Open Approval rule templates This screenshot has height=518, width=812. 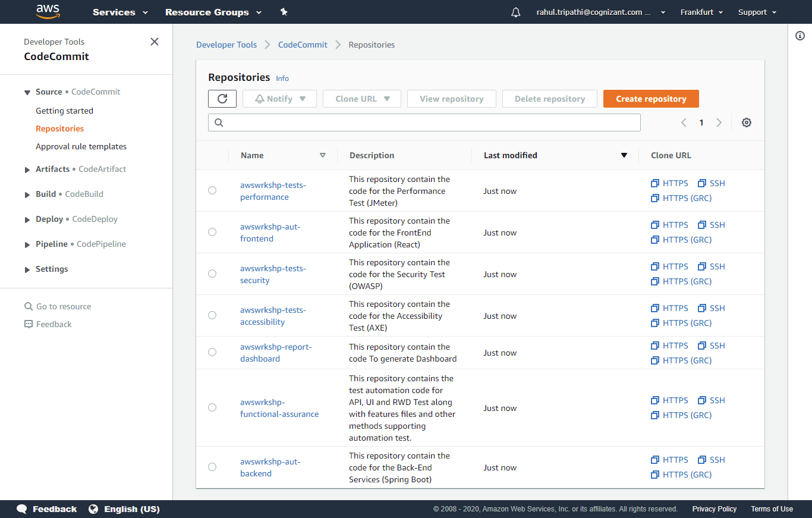tap(81, 146)
